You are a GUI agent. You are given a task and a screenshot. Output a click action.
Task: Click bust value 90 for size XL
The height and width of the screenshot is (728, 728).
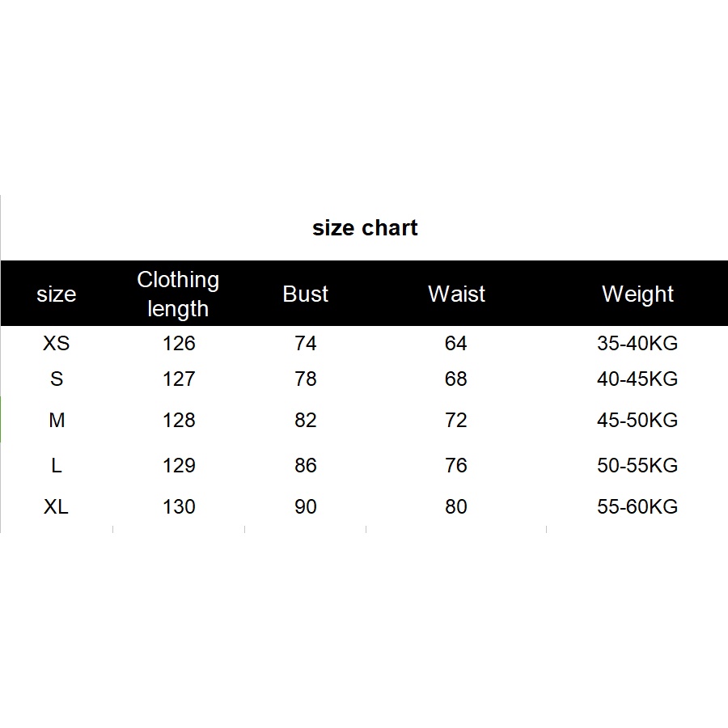[306, 507]
